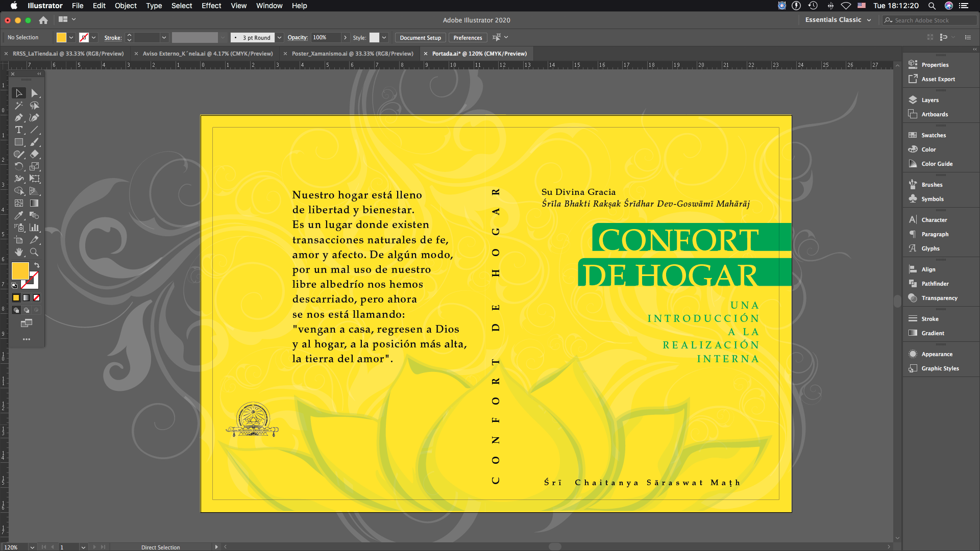Switch to Poster_Xamanismo.ai document tab
This screenshot has width=980, height=551.
click(x=352, y=54)
